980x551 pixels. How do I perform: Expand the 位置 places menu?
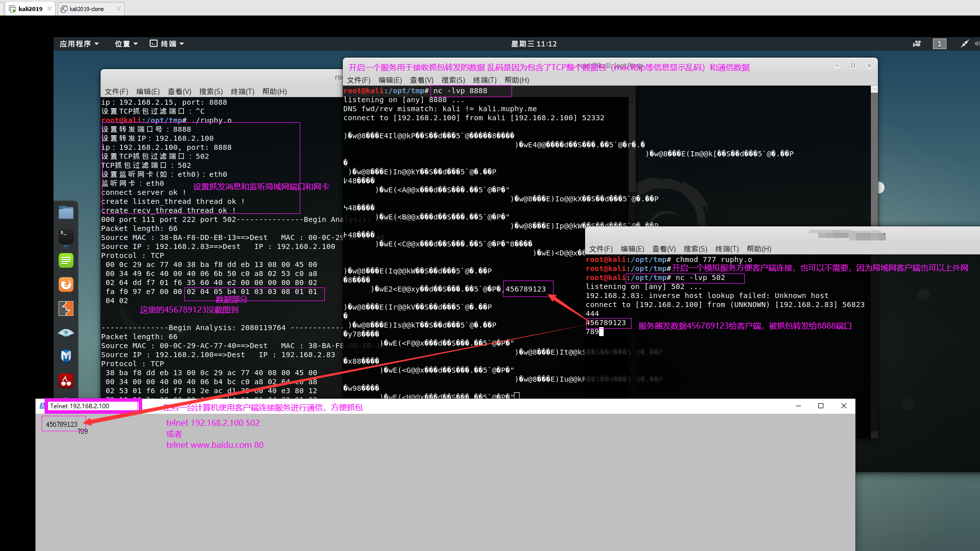[x=126, y=44]
